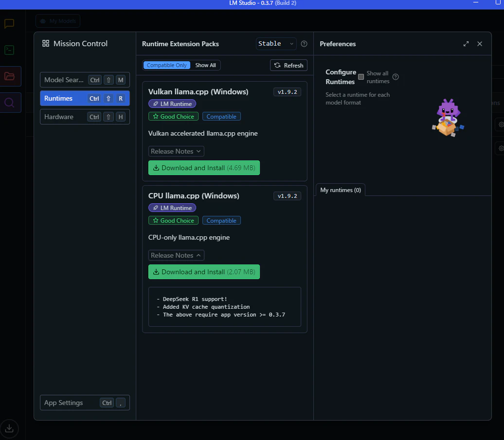Click the lower gear icon behind the dialog
The image size is (504, 440).
(501, 148)
